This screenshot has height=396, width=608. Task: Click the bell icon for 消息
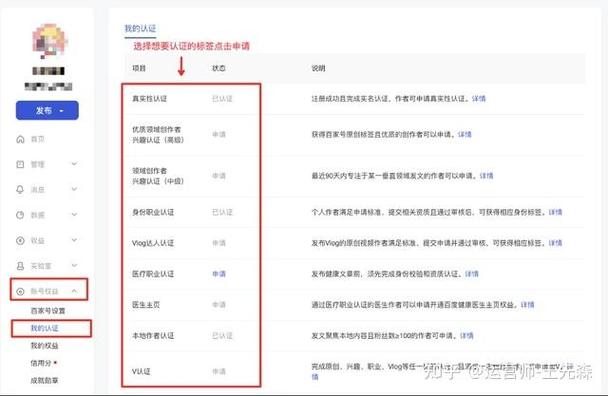click(x=20, y=190)
